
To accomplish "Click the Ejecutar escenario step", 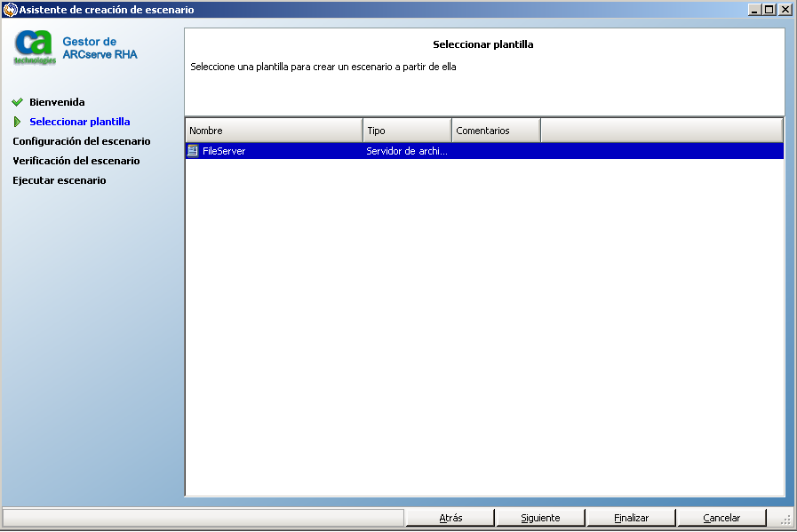I will coord(60,180).
